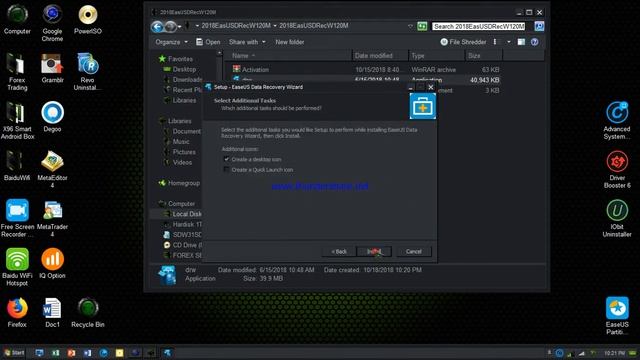Launch MetaTrader 4 from the desktop

click(52, 219)
